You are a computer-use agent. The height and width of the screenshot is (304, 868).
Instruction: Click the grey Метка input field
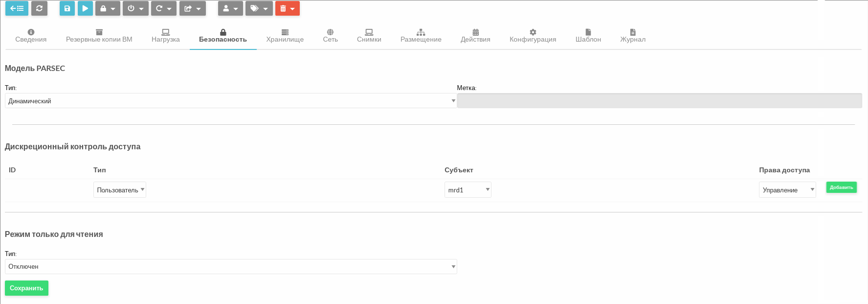(x=659, y=101)
